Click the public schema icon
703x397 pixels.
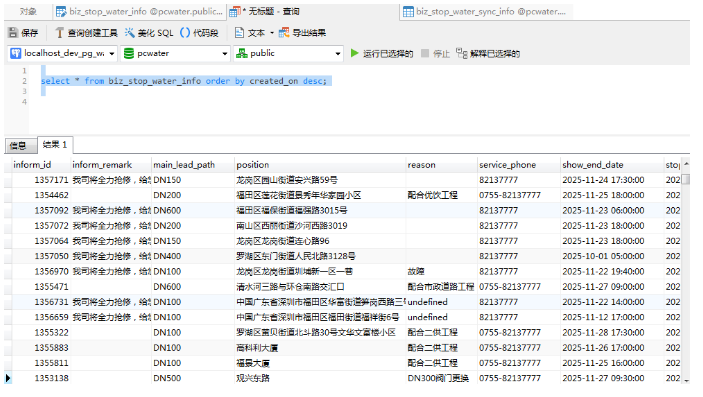pyautogui.click(x=242, y=53)
